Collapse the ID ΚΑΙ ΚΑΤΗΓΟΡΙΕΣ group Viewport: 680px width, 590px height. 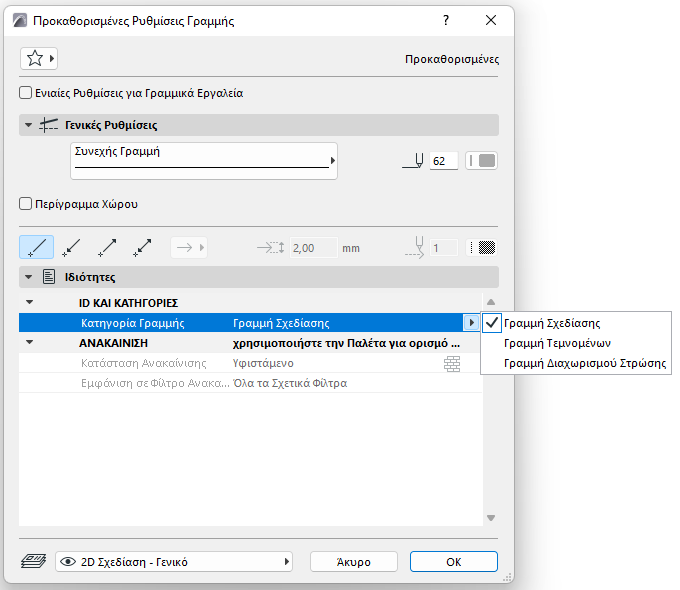pyautogui.click(x=29, y=302)
